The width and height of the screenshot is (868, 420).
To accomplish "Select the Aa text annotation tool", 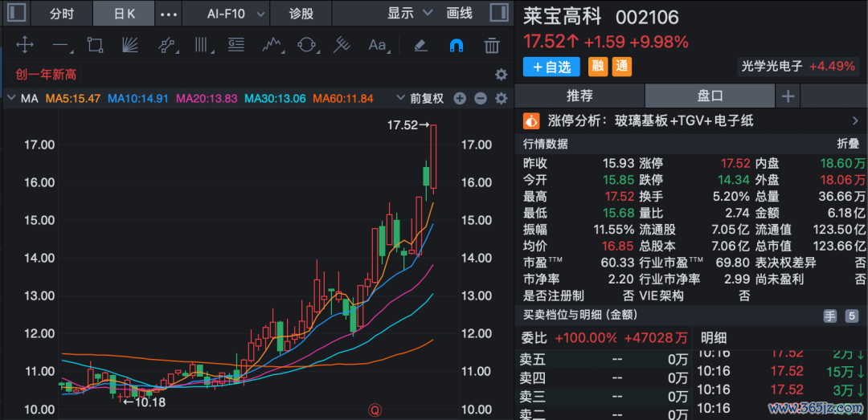I will 378,46.
